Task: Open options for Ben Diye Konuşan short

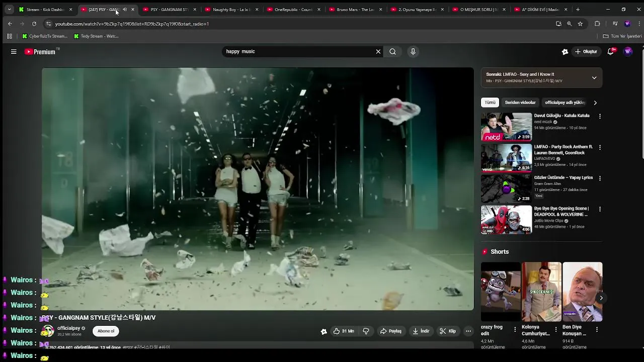Action: (x=597, y=329)
